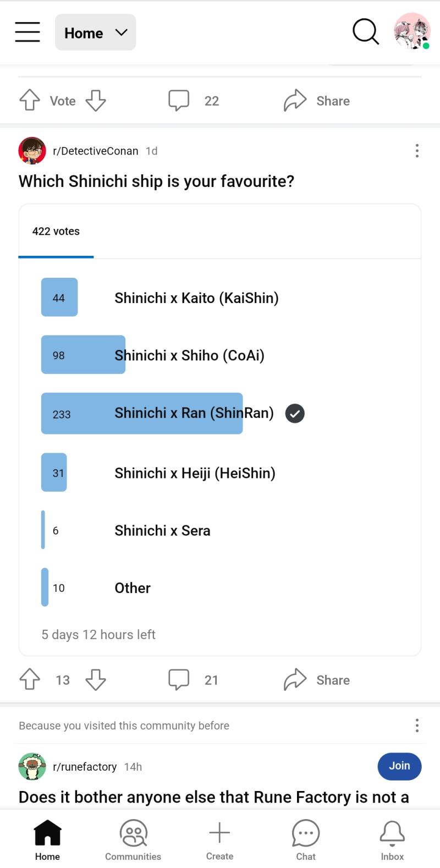The height and width of the screenshot is (868, 440).
Task: Open options menu for DetectiveConan post
Action: 417,151
